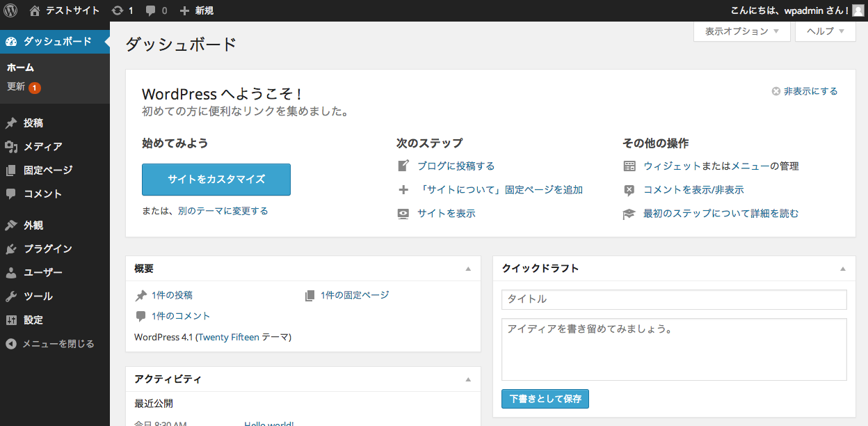
Task: Click the collapse arrow icon beside メニューを閉じる
Action: tap(11, 344)
